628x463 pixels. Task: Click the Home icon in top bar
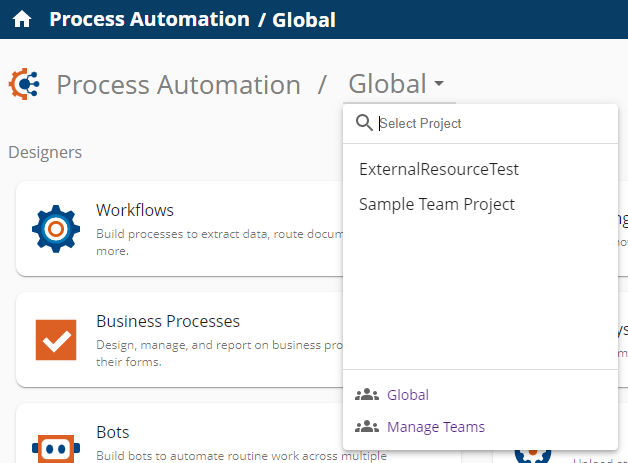pos(22,19)
